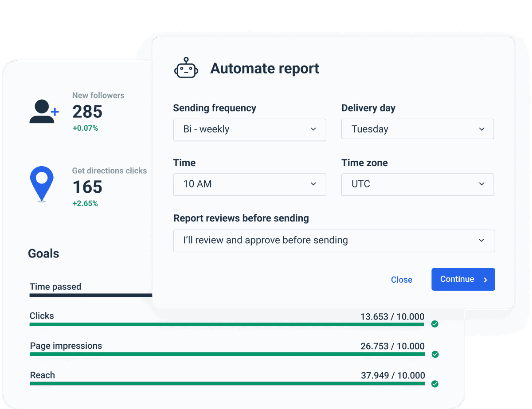Click the UTC time zone field
The width and height of the screenshot is (532, 409).
pos(417,184)
